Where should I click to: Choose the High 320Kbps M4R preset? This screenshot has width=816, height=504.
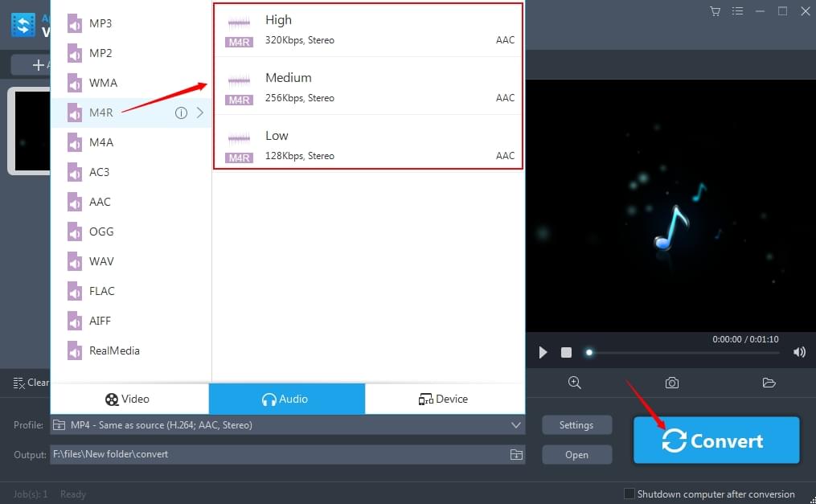[x=368, y=30]
